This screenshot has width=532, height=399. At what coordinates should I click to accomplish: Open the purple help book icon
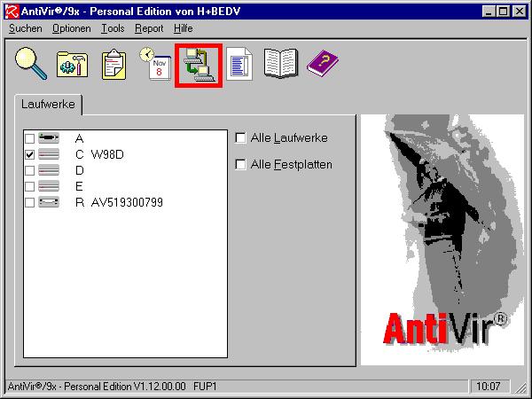(323, 64)
